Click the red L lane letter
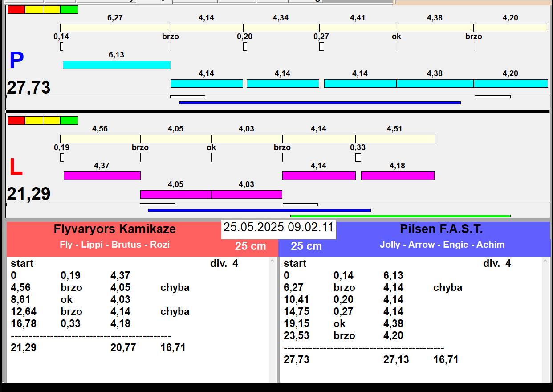This screenshot has height=392, width=553. [x=16, y=167]
